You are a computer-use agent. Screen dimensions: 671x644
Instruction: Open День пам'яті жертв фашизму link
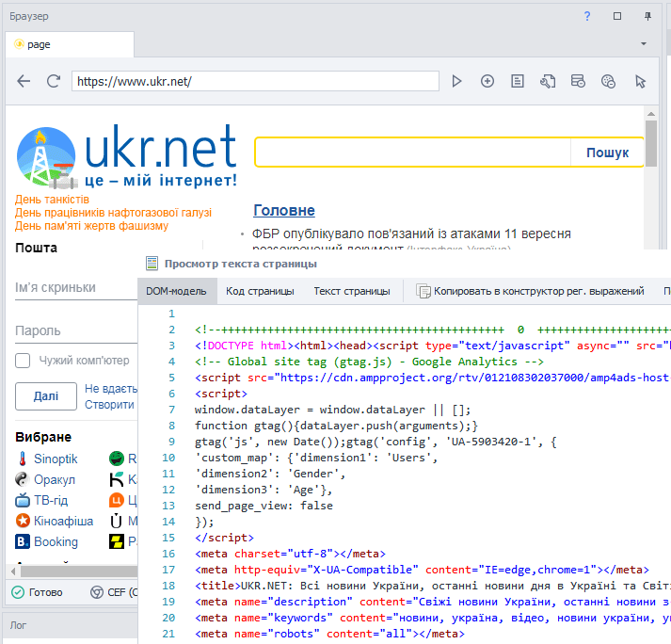91,226
